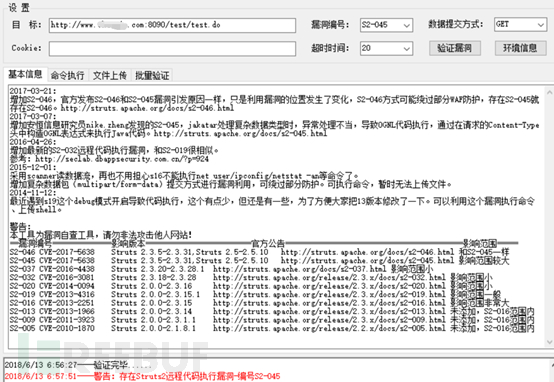554x382 pixels.
Task: Click the S2-037 CVE-2016-4438 row
Action: pos(222,269)
